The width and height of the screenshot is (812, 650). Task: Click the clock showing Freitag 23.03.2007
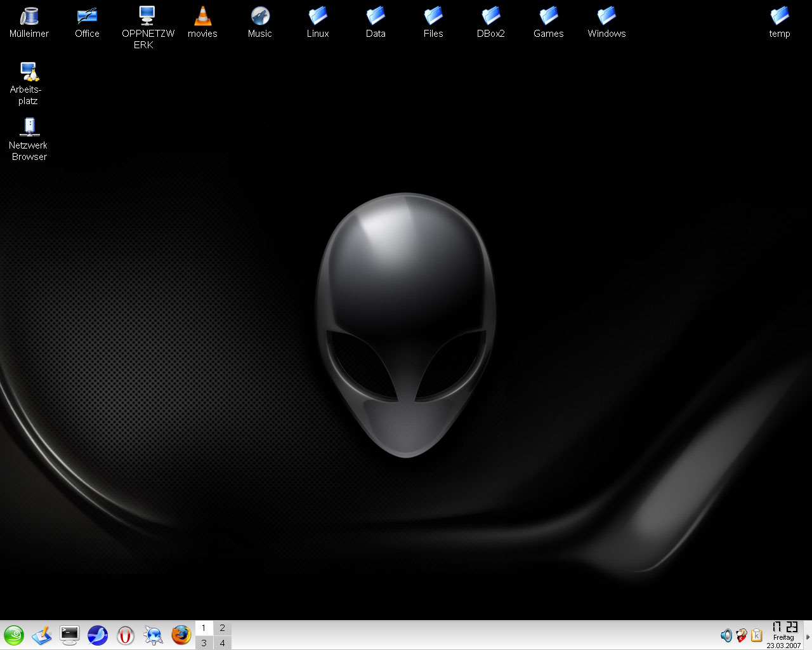pyautogui.click(x=784, y=635)
